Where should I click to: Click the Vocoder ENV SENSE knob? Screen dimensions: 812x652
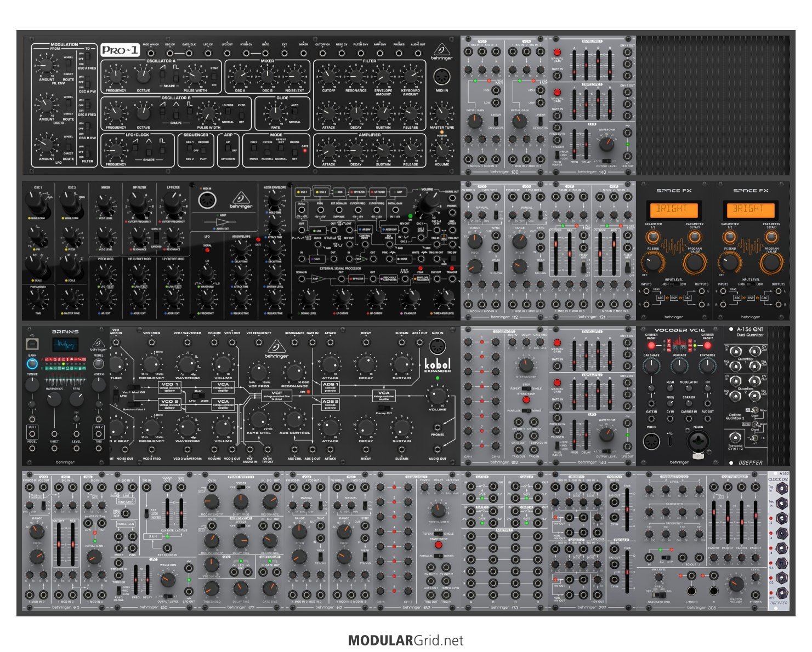tap(707, 366)
